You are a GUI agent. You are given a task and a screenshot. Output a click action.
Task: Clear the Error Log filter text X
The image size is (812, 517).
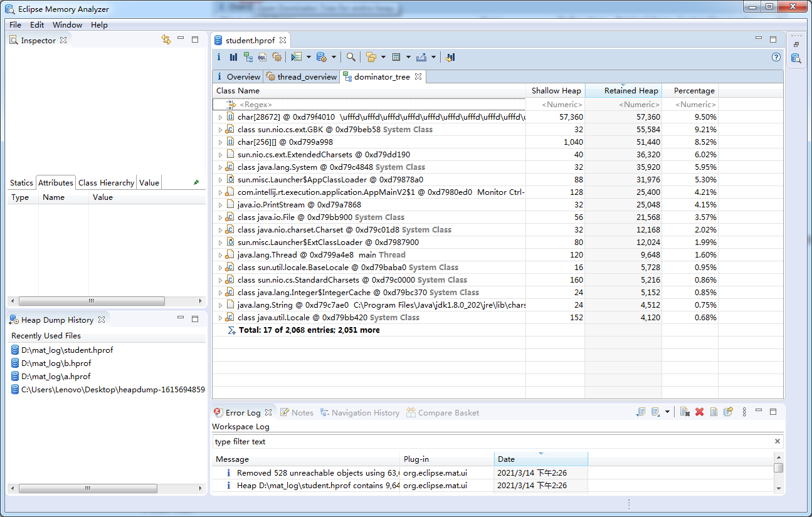point(778,442)
